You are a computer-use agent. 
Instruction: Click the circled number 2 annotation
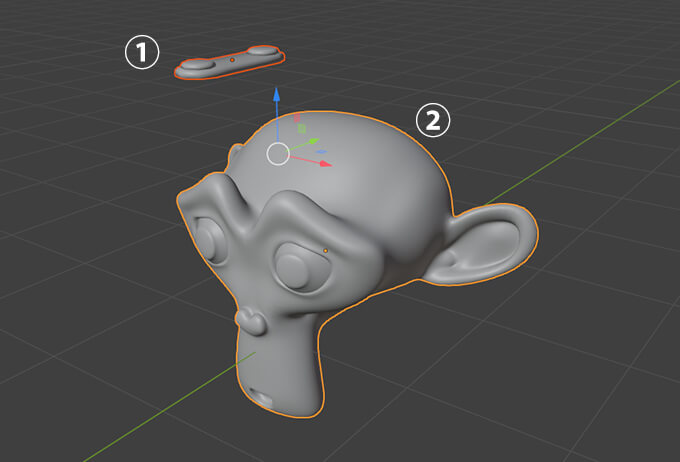pos(433,121)
